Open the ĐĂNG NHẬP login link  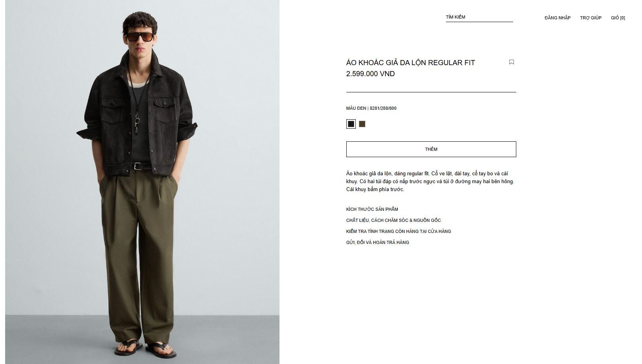coord(557,18)
